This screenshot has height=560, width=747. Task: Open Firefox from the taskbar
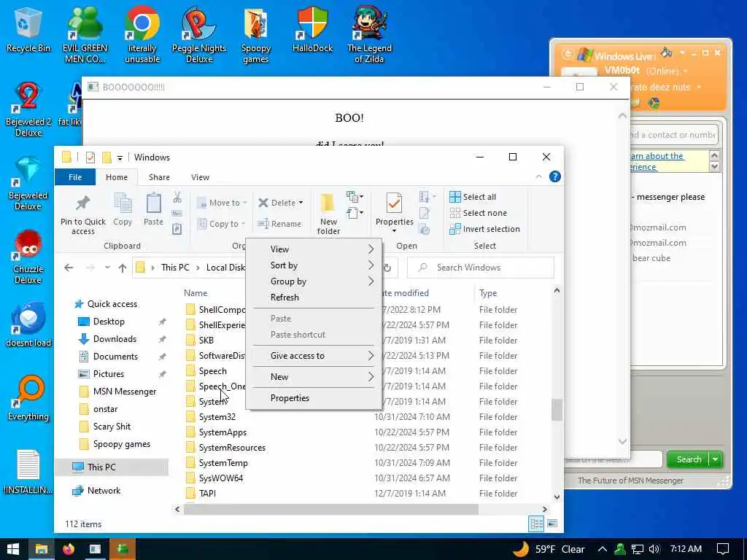tap(69, 549)
